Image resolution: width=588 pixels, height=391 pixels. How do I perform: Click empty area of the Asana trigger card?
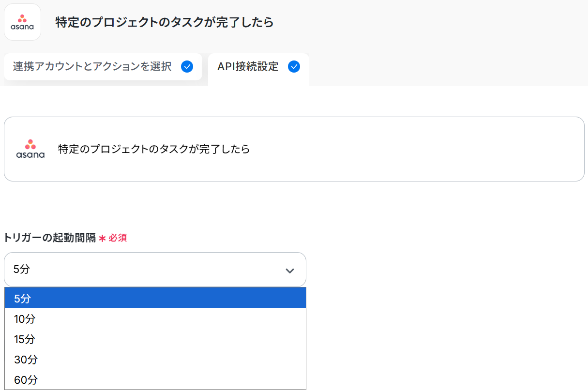(x=411, y=149)
